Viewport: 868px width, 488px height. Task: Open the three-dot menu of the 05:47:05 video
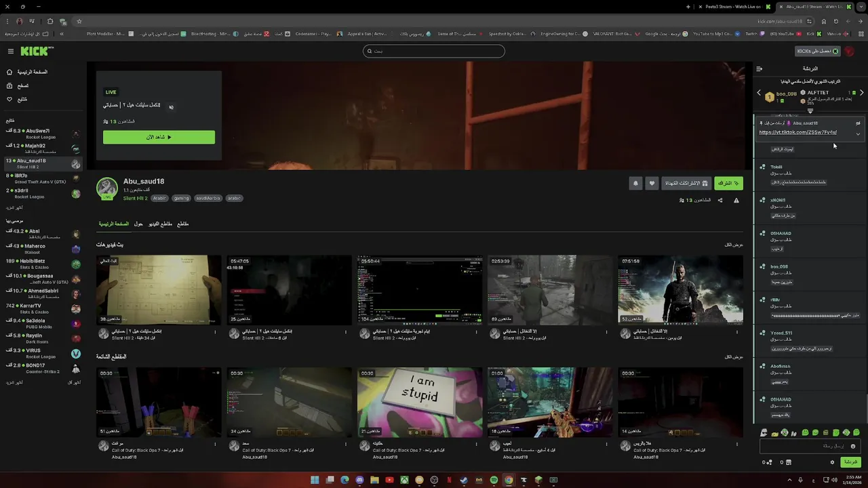pyautogui.click(x=346, y=331)
